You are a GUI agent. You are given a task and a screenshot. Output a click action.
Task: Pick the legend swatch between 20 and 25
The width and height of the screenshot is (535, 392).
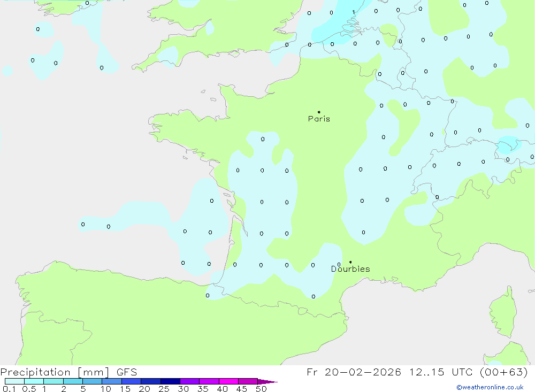(x=151, y=381)
